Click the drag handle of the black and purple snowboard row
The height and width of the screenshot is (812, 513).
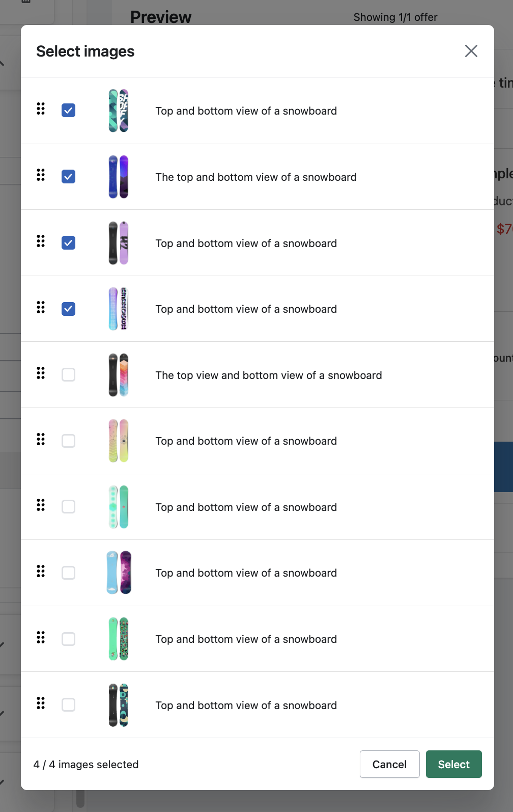tap(41, 241)
